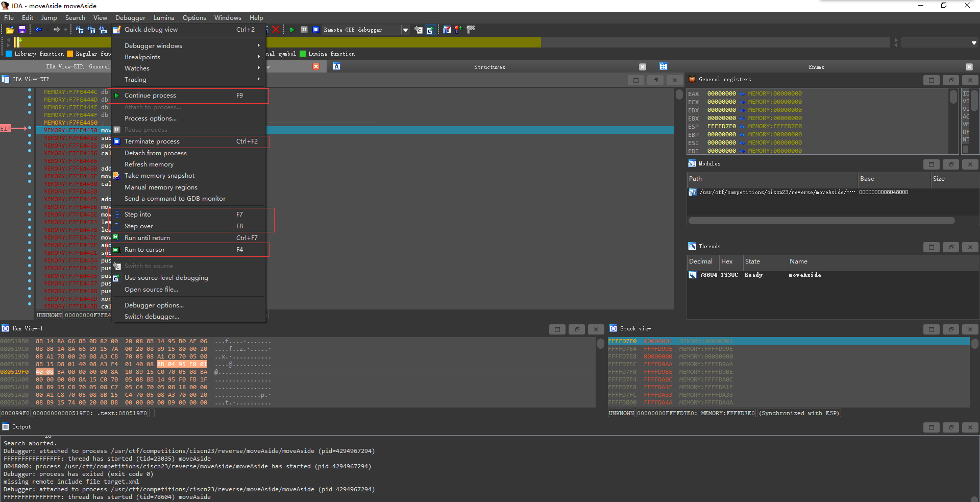Click the red X cancel toolbar icon

point(276,30)
